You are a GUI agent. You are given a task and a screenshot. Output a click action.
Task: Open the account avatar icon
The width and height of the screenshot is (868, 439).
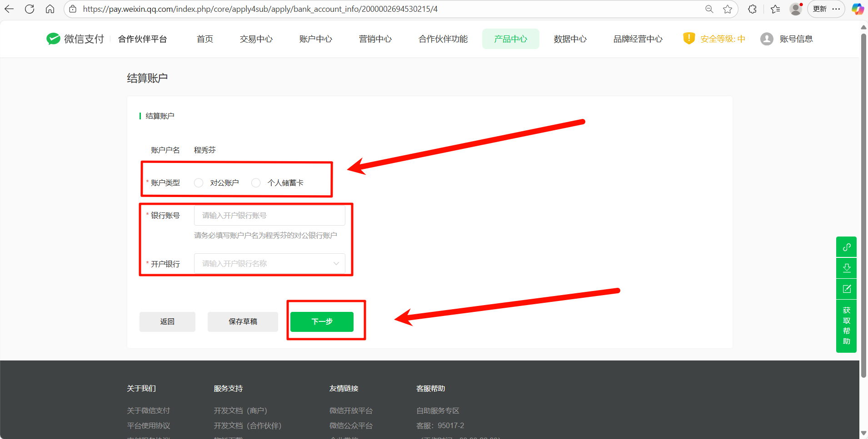click(x=767, y=39)
